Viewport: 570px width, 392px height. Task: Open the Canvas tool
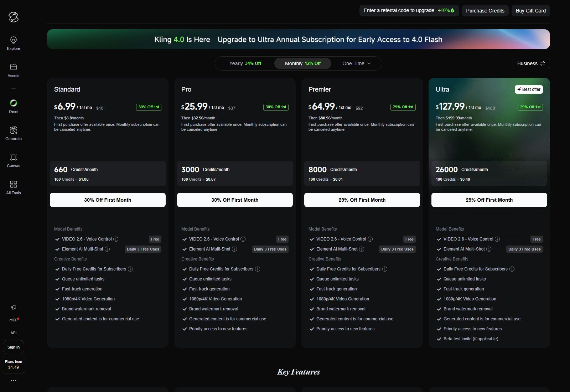point(14,160)
